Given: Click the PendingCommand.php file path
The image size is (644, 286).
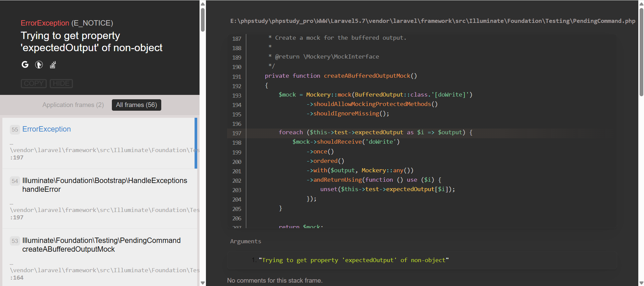Looking at the screenshot, I should coord(432,21).
